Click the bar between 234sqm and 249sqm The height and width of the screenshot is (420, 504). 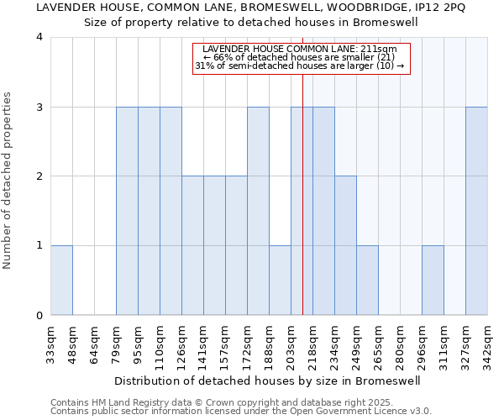coord(345,246)
